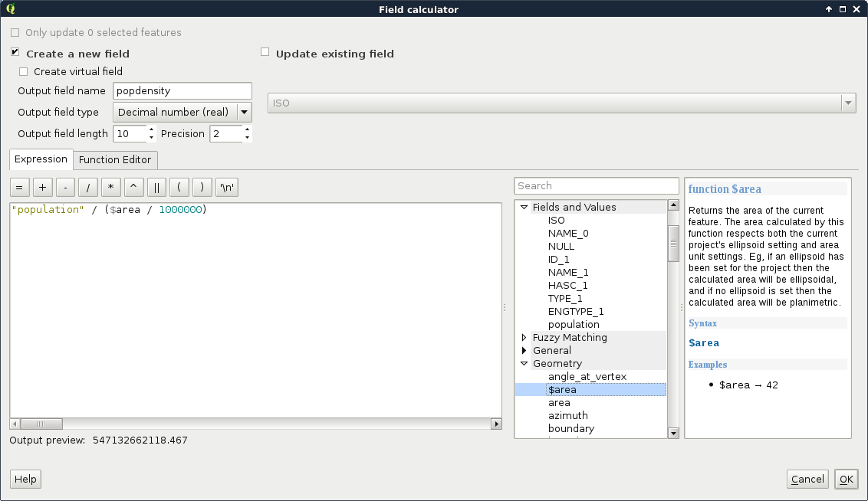
Task: Uncheck Create a new field
Action: coord(15,53)
